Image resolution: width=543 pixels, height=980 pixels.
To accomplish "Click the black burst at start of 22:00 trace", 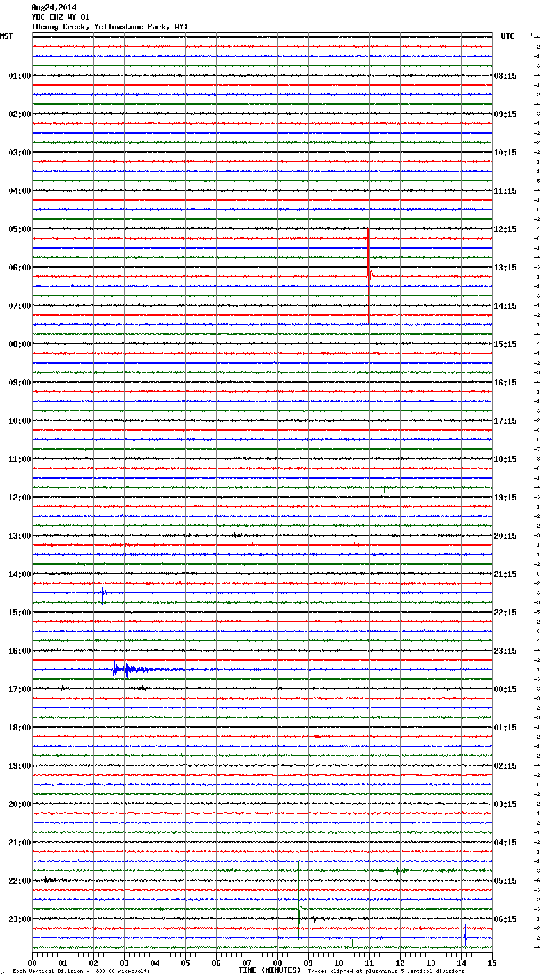I will tap(49, 880).
